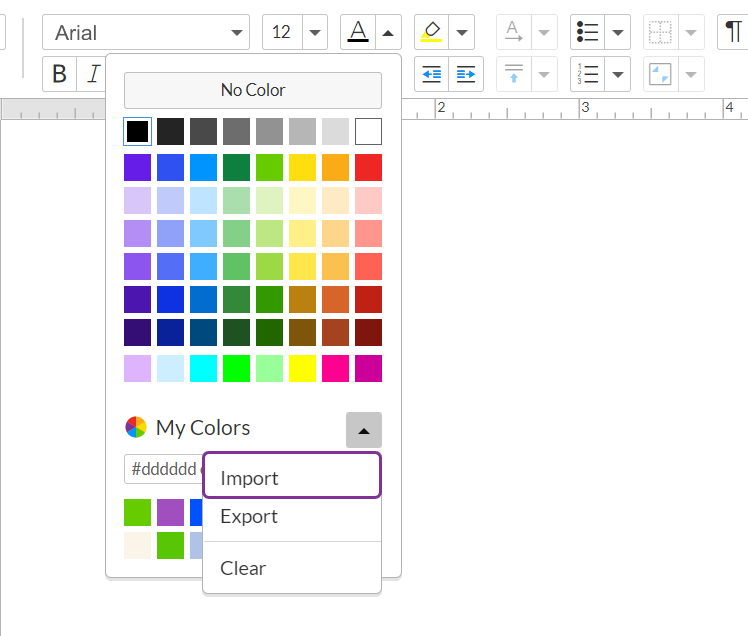
Task: Click the numbered list icon
Action: [x=587, y=74]
